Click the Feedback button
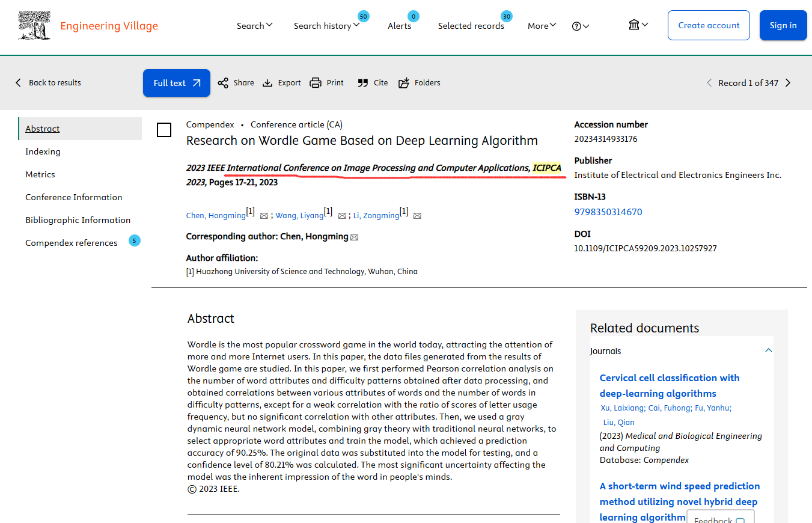812x523 pixels. 720,518
